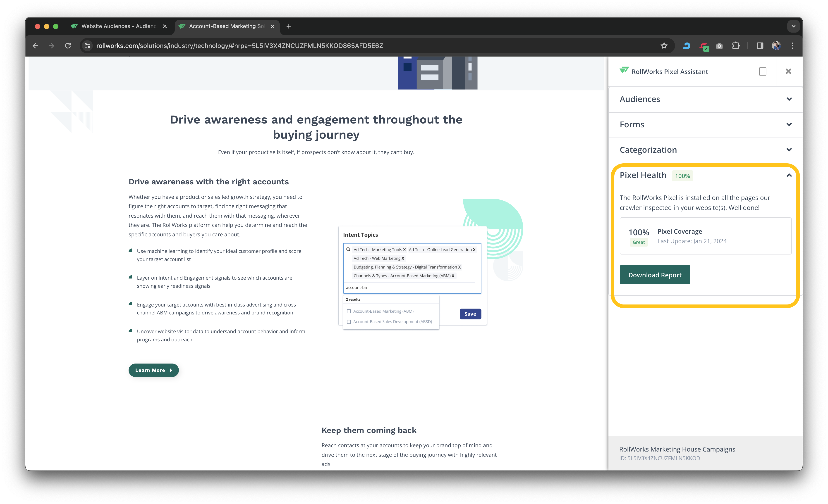The height and width of the screenshot is (504, 828).
Task: Select the Account-Based Marketing Solutions tab
Action: tap(227, 26)
